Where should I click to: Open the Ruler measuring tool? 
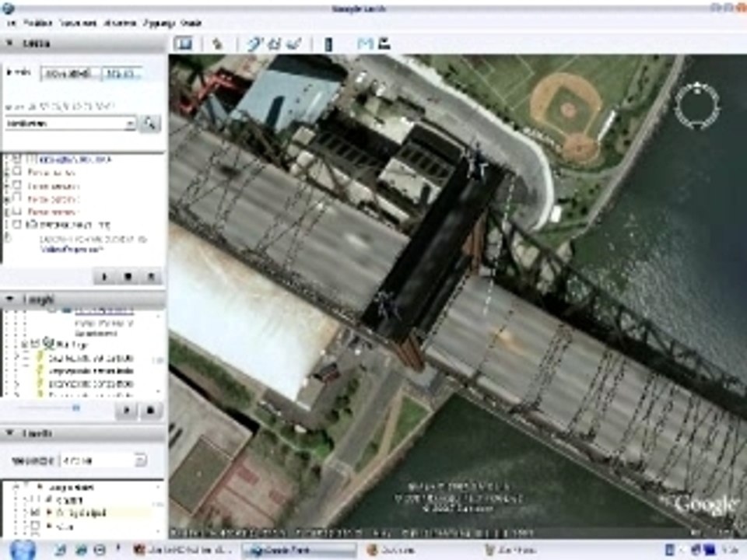(x=328, y=44)
